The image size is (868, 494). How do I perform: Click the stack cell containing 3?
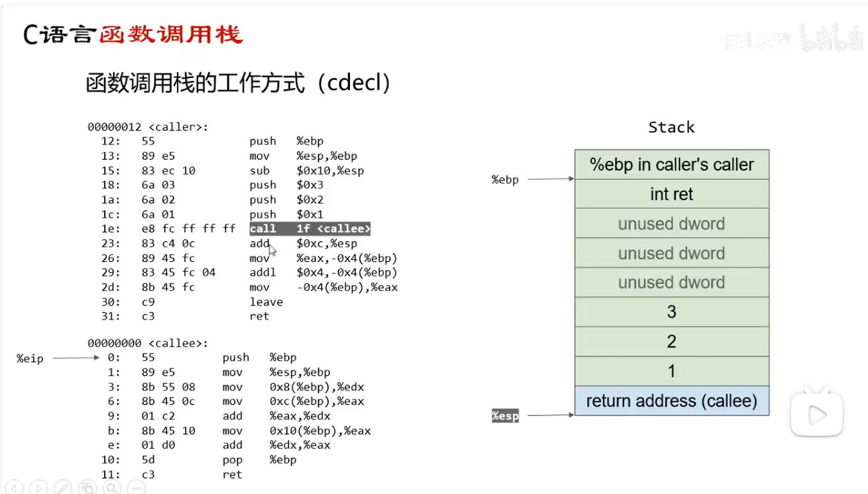click(671, 311)
